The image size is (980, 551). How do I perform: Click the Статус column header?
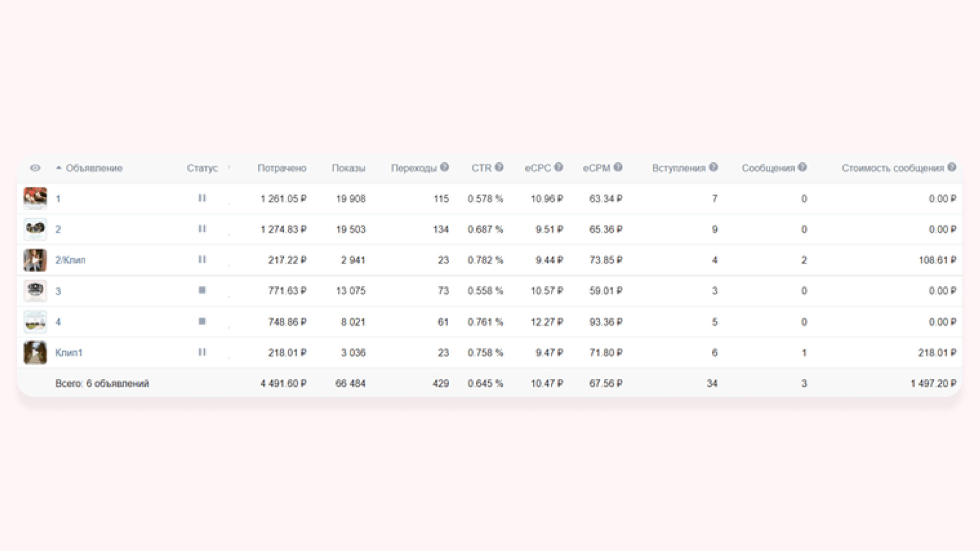point(202,168)
